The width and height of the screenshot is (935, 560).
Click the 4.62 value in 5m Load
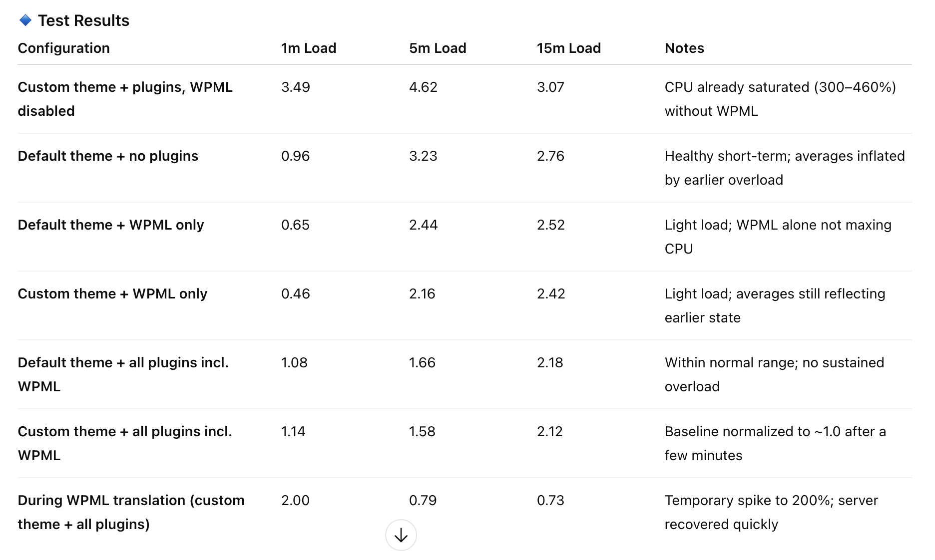423,87
